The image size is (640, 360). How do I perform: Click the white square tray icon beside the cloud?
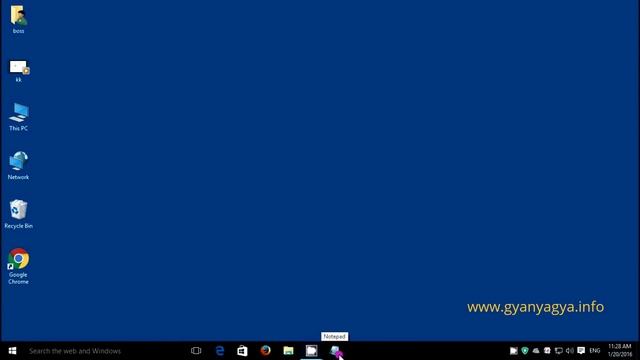point(547,351)
